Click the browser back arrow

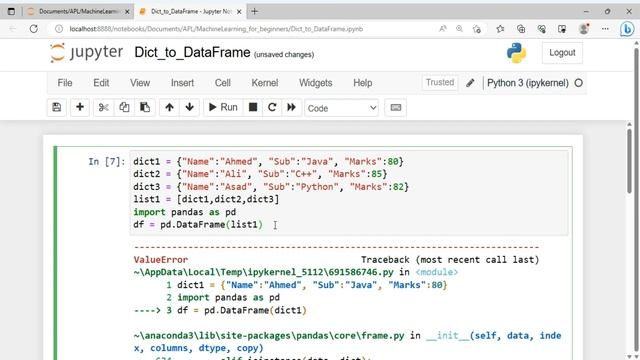13,29
